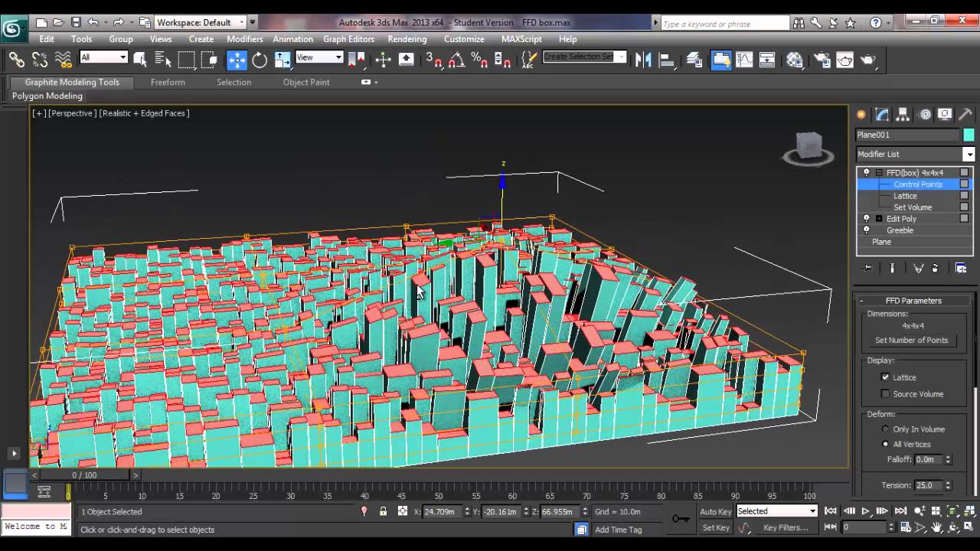This screenshot has height=551, width=980.
Task: Open the Create Selection Set dropdown
Action: tap(584, 57)
